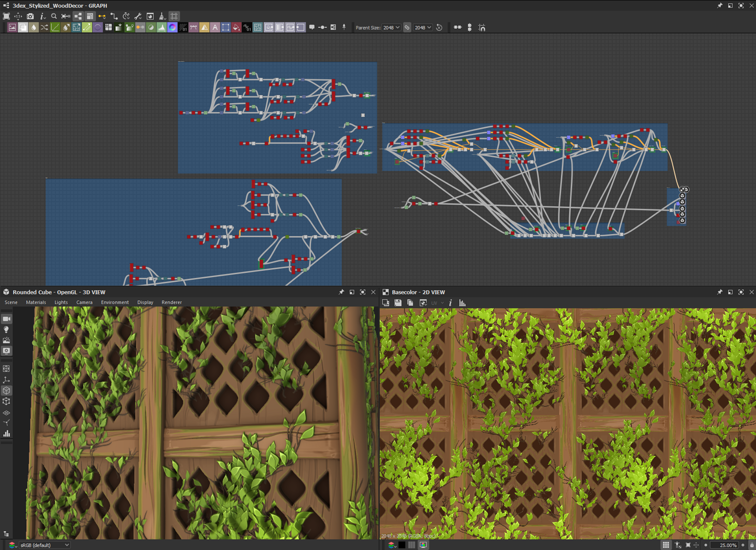Add a Sharpen node with the triangle icon
The image size is (756, 550).
pos(204,27)
